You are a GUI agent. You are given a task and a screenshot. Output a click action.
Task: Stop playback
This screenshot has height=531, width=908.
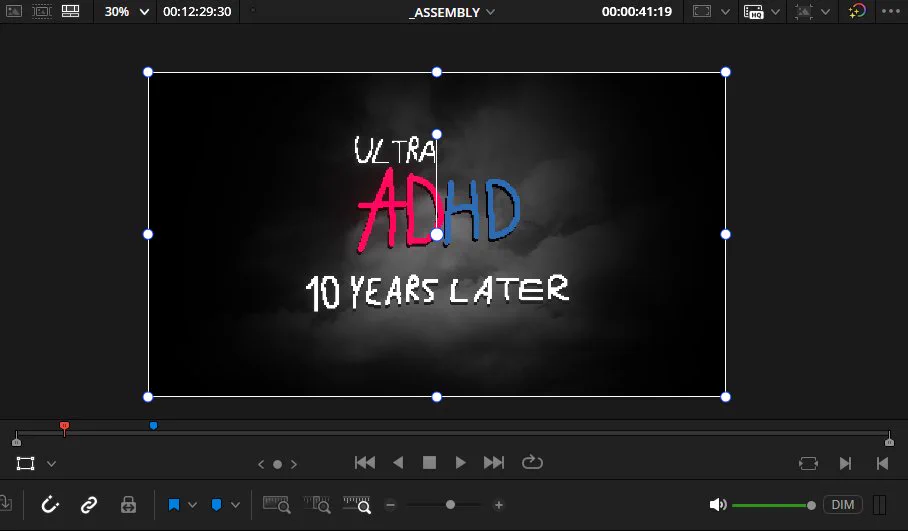pyautogui.click(x=429, y=463)
